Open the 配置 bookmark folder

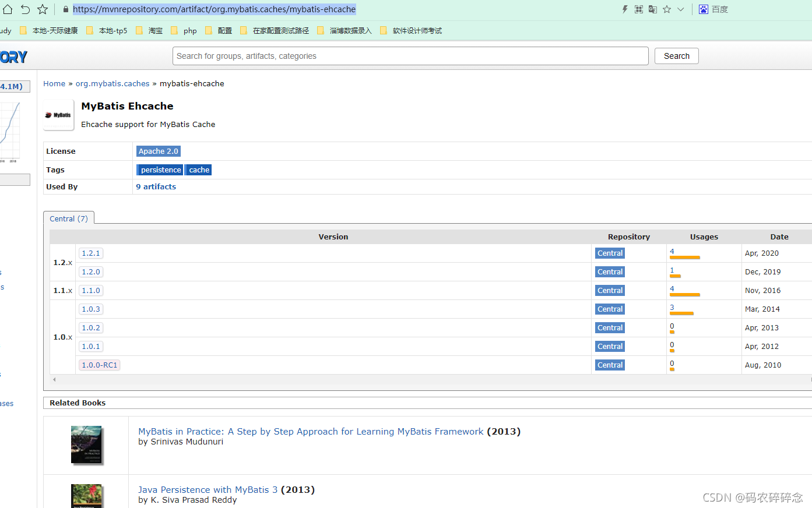(219, 31)
